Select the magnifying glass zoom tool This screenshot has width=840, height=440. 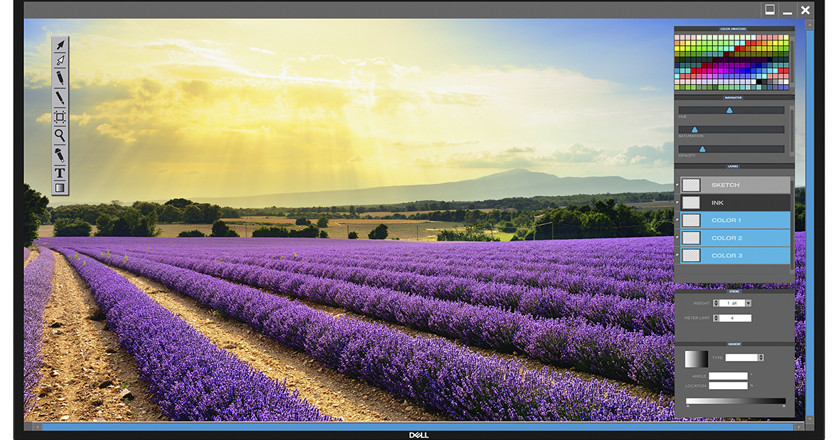pos(60,136)
